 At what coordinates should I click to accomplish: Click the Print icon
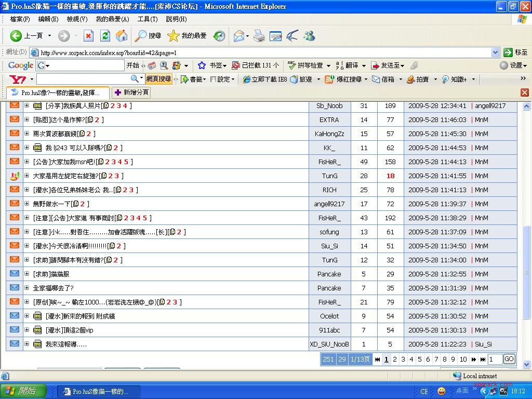pos(259,36)
